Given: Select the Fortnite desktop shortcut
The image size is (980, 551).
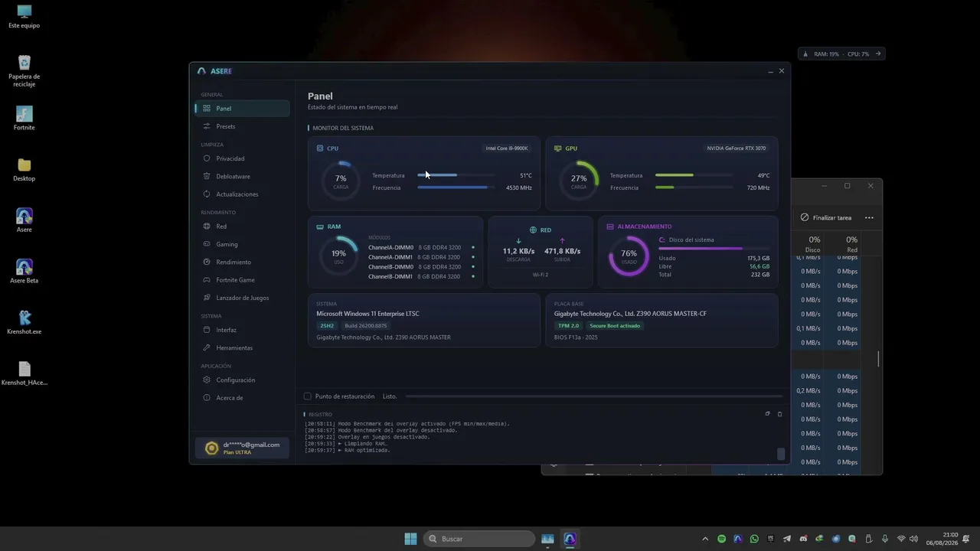Looking at the screenshot, I should [24, 118].
